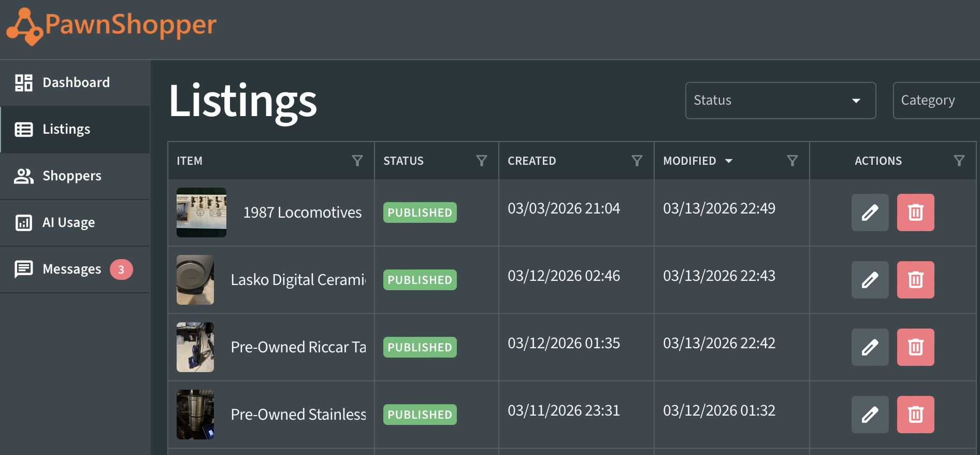Go to the Shoppers section

(75, 176)
